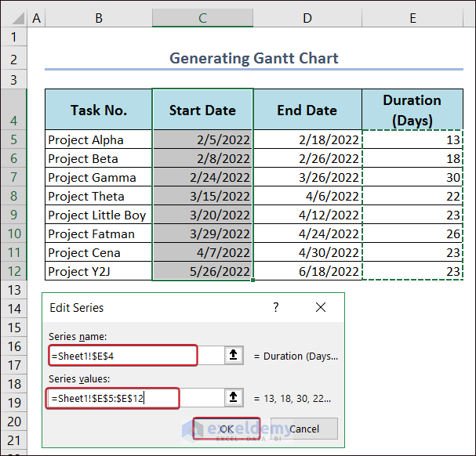The height and width of the screenshot is (456, 476).
Task: Click the 'Generating Gantt Chart' title cell
Action: [254, 58]
